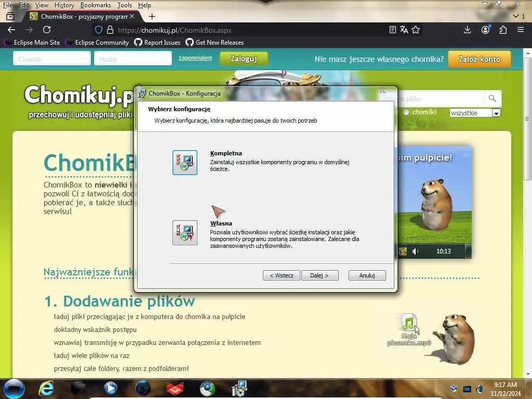
Task: Open the tracking protection shield icon
Action: point(99,30)
